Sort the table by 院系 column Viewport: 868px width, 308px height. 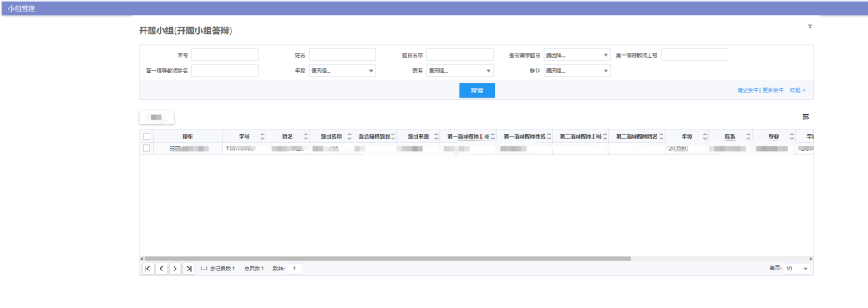pos(749,137)
